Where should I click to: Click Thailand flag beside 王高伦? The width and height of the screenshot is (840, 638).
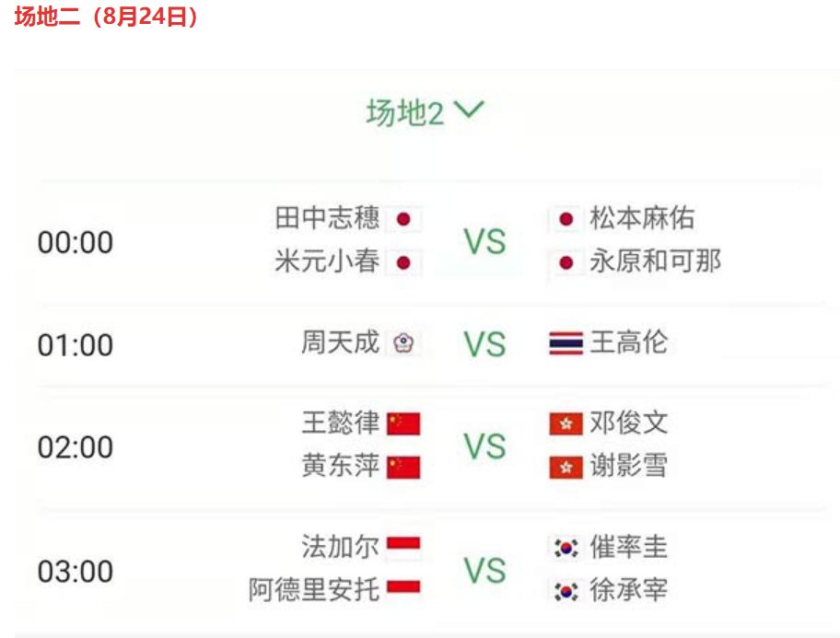[x=566, y=342]
